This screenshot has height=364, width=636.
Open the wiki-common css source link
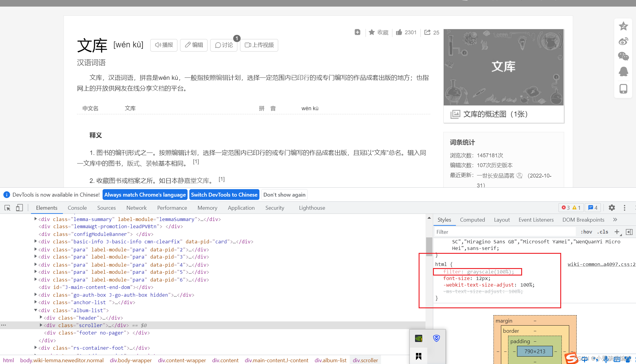(601, 264)
